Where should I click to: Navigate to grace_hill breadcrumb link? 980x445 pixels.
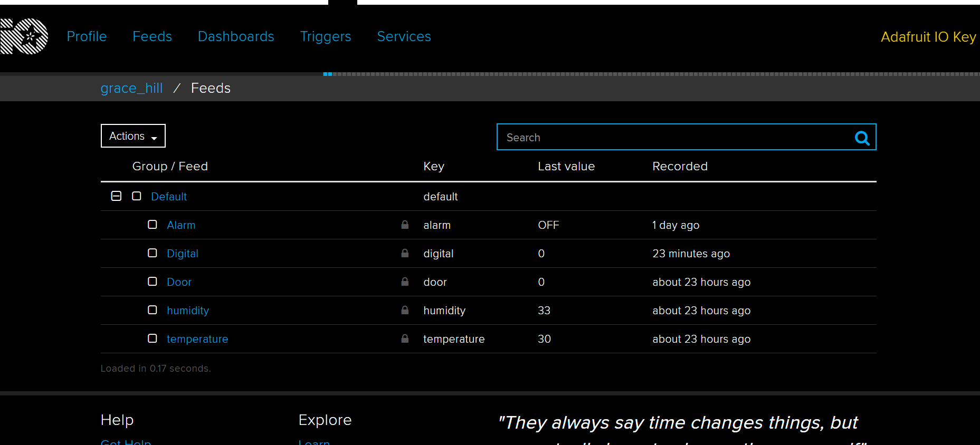[x=131, y=88]
